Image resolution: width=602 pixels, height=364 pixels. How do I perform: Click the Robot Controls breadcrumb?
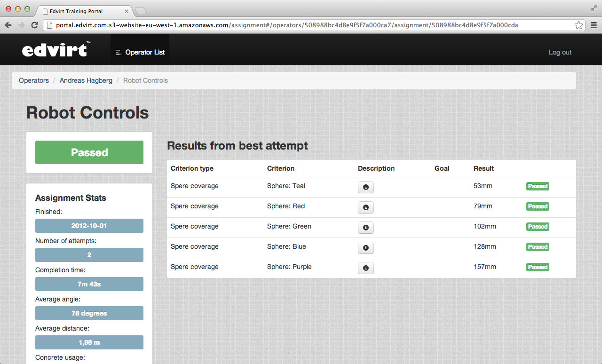[x=145, y=80]
